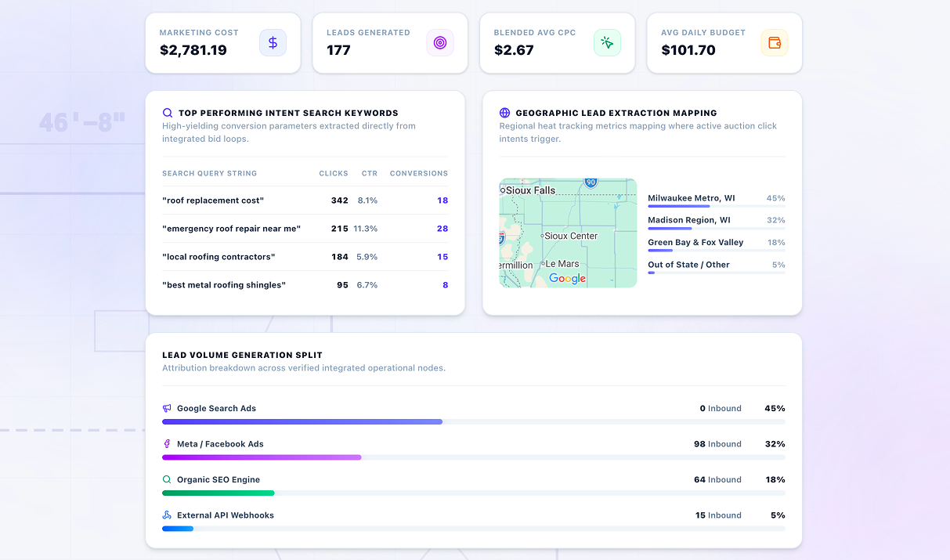The width and height of the screenshot is (950, 560).
Task: Click the magnifier icon next to Organic SEO Engine
Action: [x=167, y=479]
